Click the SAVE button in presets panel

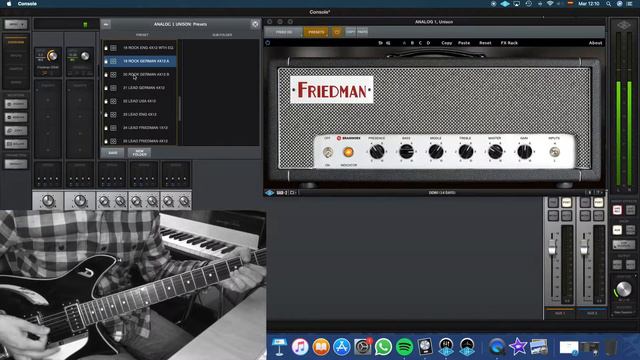pos(113,153)
